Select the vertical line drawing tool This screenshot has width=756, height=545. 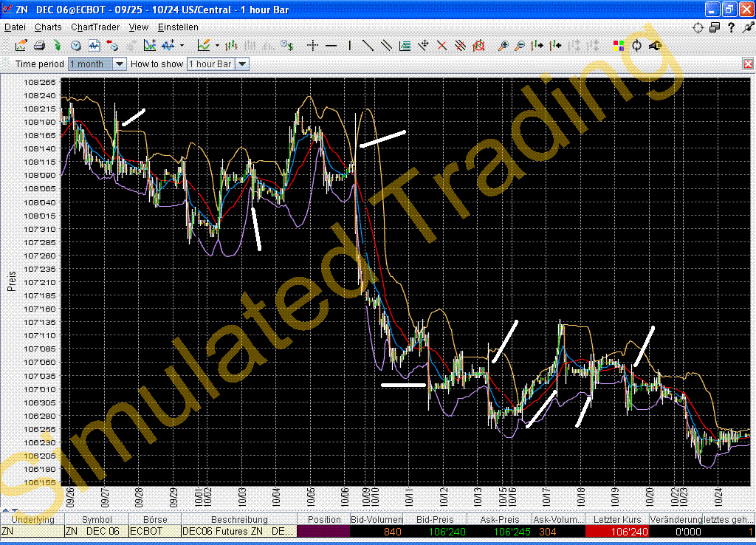coord(349,46)
